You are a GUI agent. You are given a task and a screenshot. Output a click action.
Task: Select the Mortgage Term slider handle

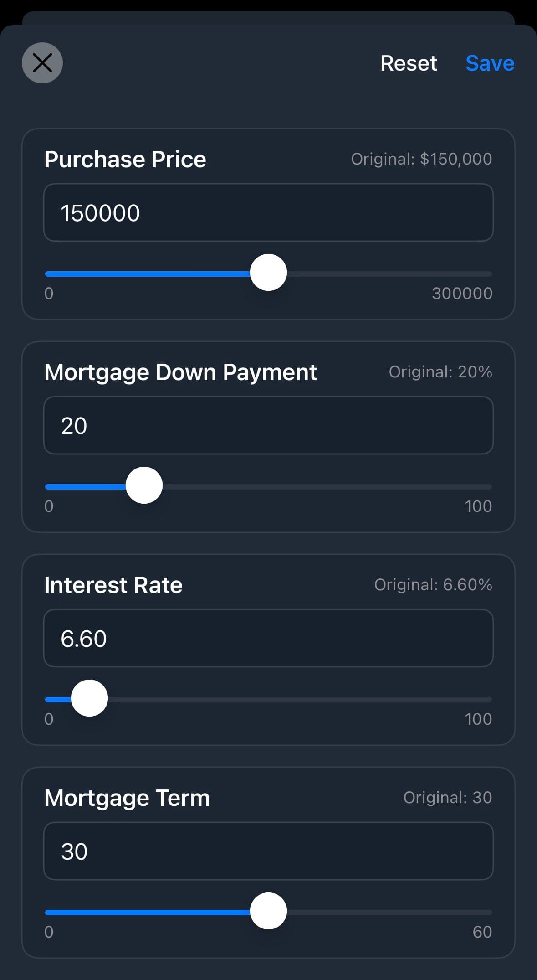[268, 911]
